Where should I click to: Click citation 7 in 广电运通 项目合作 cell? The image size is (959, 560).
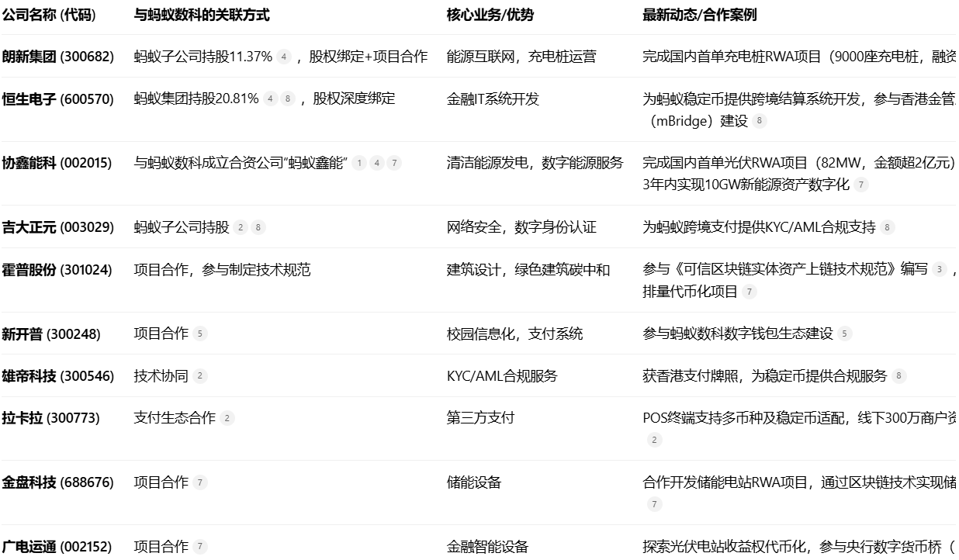[200, 547]
